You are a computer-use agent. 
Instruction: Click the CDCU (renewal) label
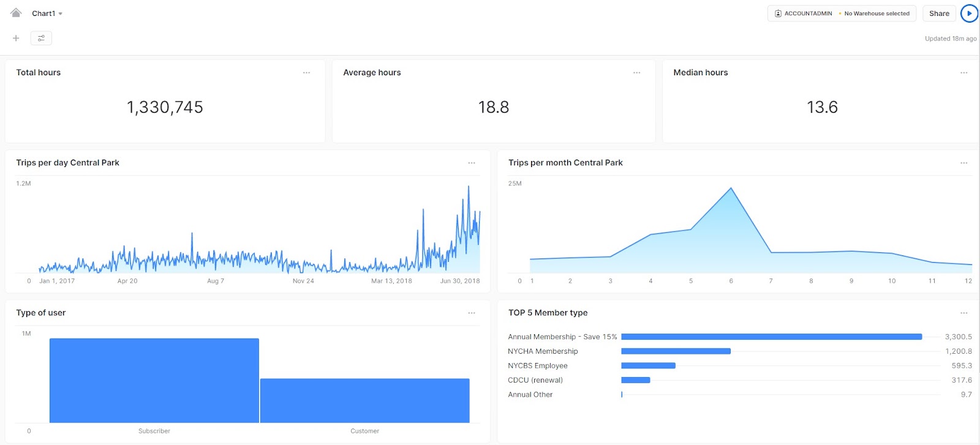click(x=535, y=380)
